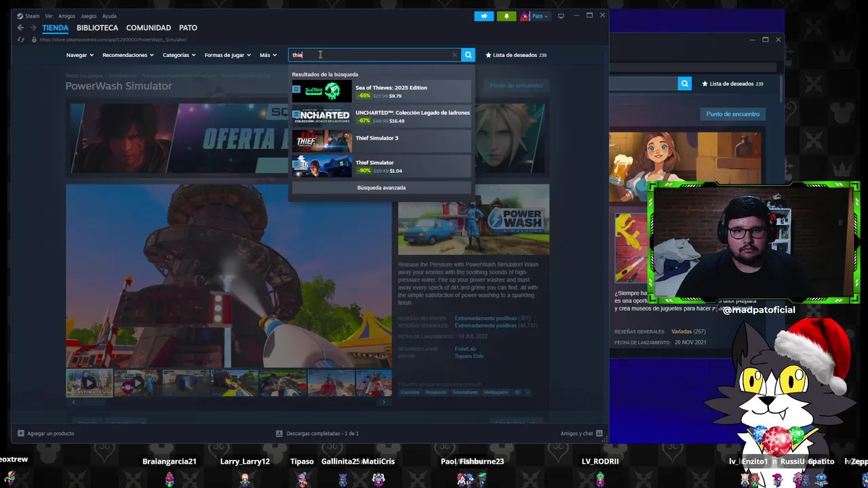Screen dimensions: 868x488
Task: Click the blue announcements megaphone icon
Action: 484,16
